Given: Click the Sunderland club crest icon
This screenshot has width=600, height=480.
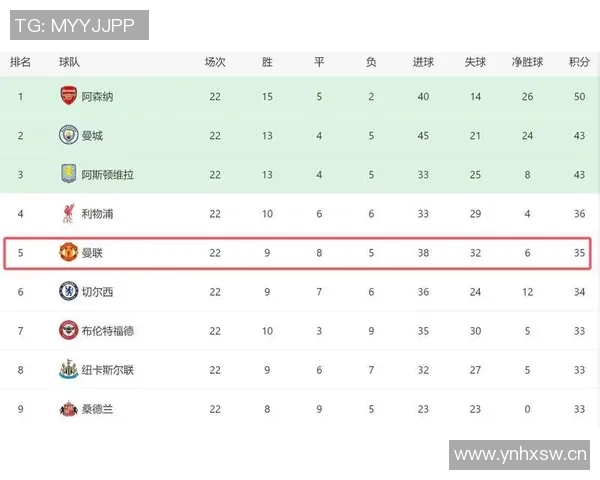Looking at the screenshot, I should pyautogui.click(x=68, y=409).
